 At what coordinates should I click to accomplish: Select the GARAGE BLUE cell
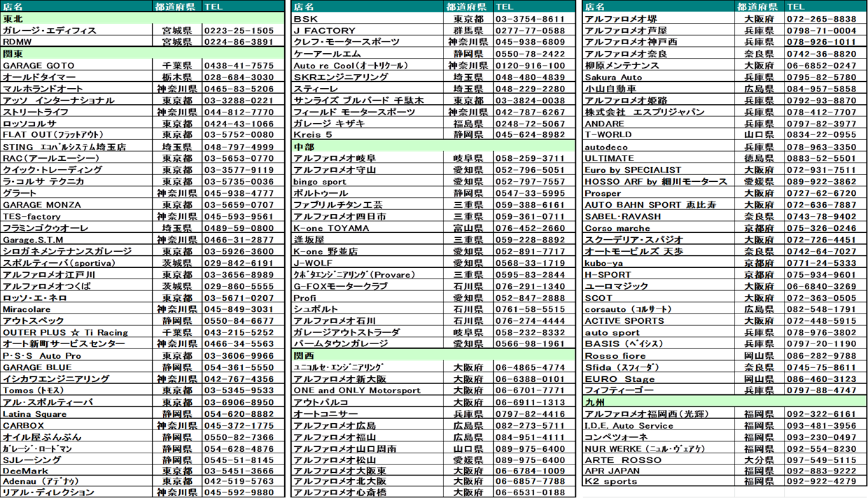point(76,367)
